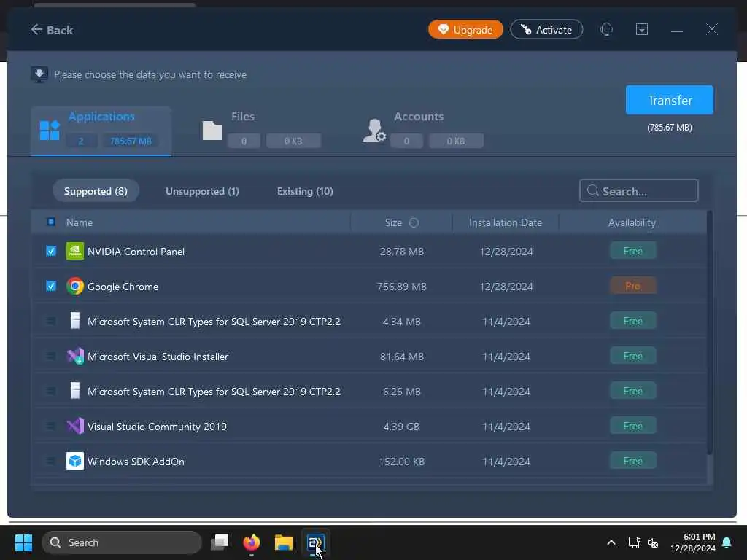Click the Name column header

coord(80,222)
